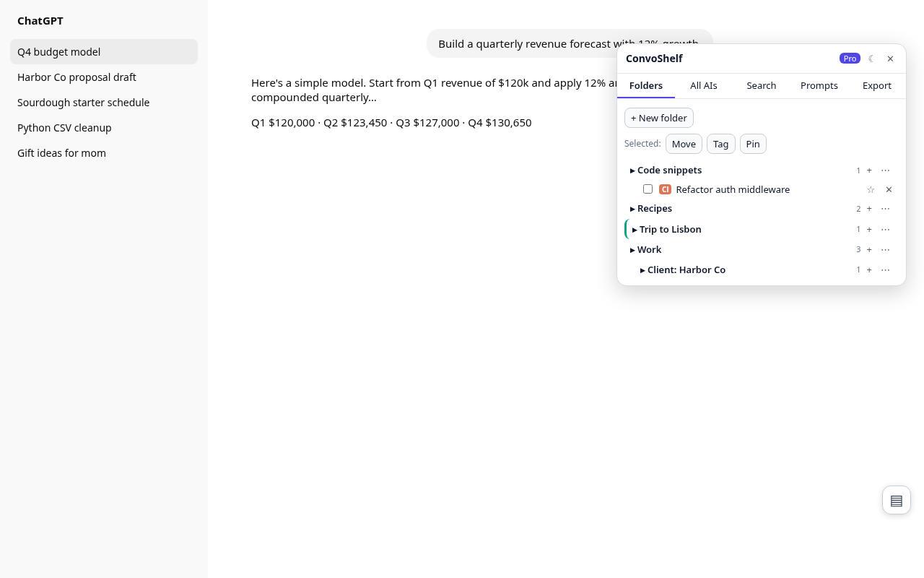Add a subfolder to Work folder

coord(869,249)
